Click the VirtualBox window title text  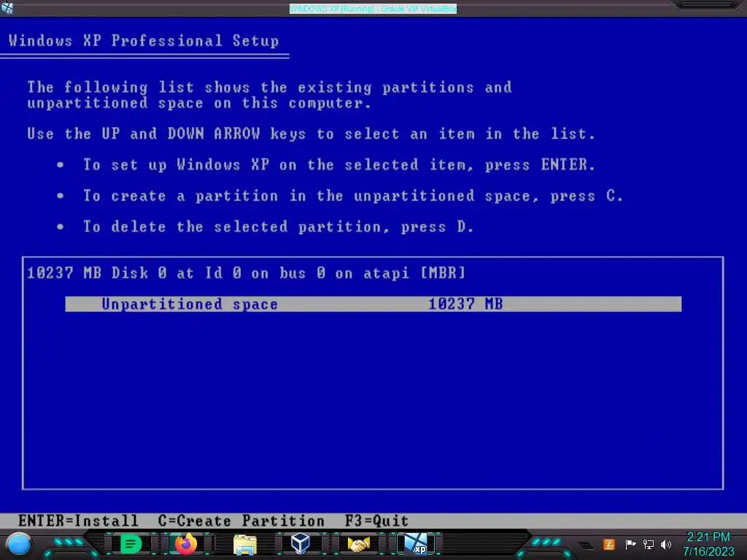373,9
